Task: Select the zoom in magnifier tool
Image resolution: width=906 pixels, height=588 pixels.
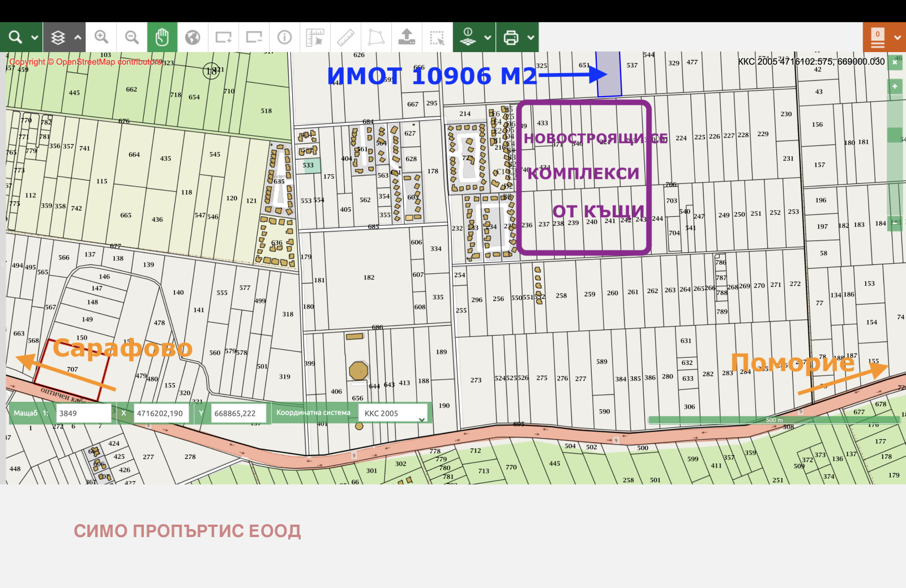Action: (x=101, y=37)
